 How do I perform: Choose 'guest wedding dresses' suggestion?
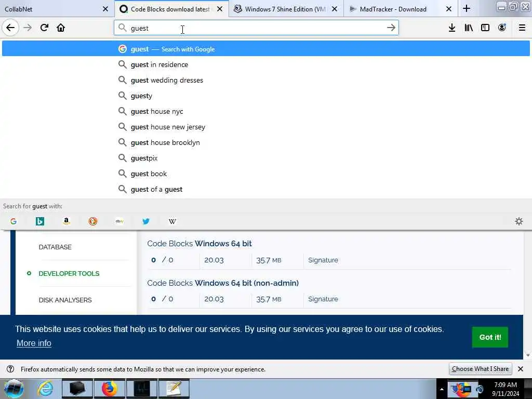(x=265, y=80)
